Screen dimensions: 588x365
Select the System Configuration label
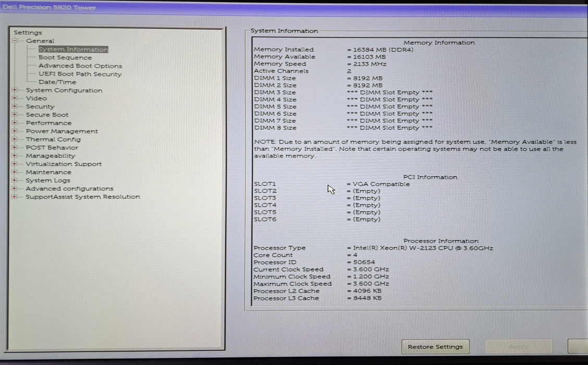pyautogui.click(x=64, y=90)
